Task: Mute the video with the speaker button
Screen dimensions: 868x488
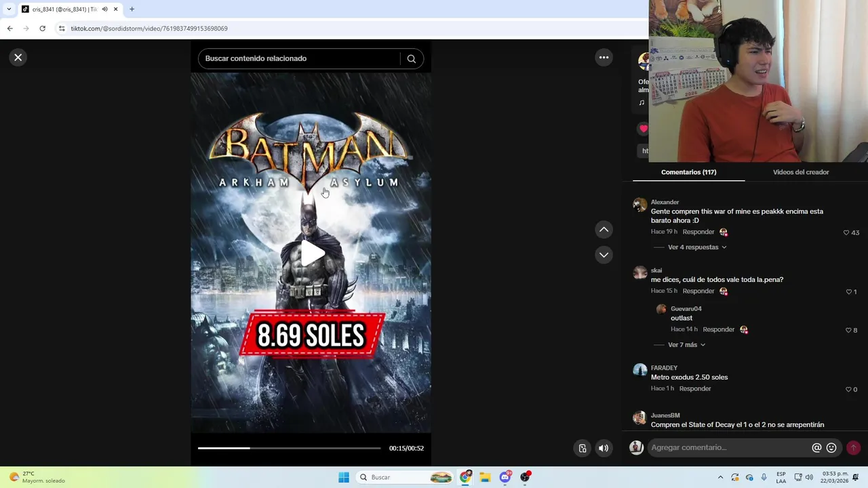Action: [x=604, y=448]
